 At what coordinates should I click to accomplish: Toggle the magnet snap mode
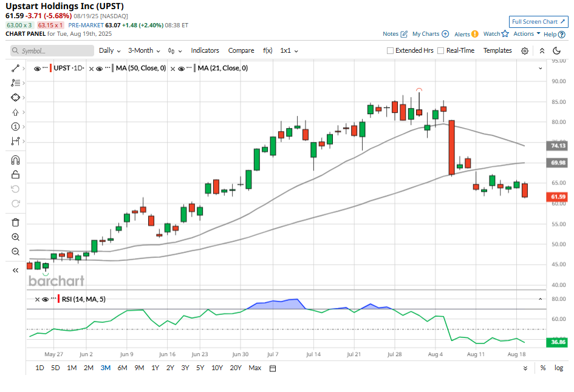coord(15,160)
